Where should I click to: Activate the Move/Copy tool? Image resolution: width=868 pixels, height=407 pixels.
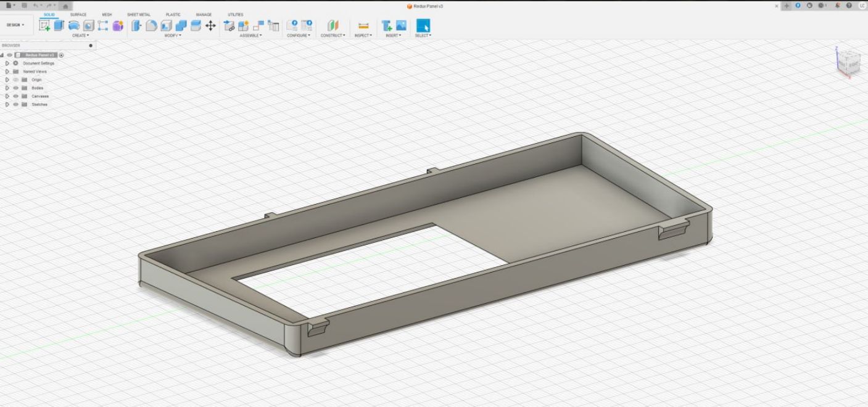click(210, 25)
